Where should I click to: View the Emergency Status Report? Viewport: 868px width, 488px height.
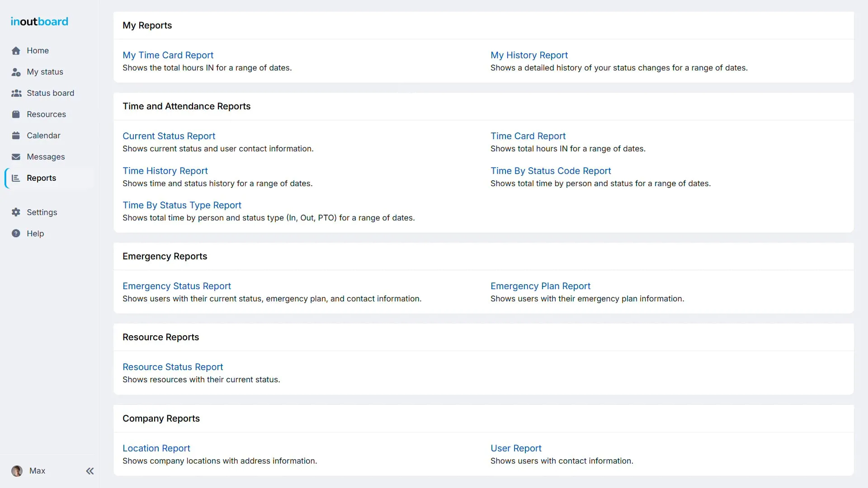point(177,286)
